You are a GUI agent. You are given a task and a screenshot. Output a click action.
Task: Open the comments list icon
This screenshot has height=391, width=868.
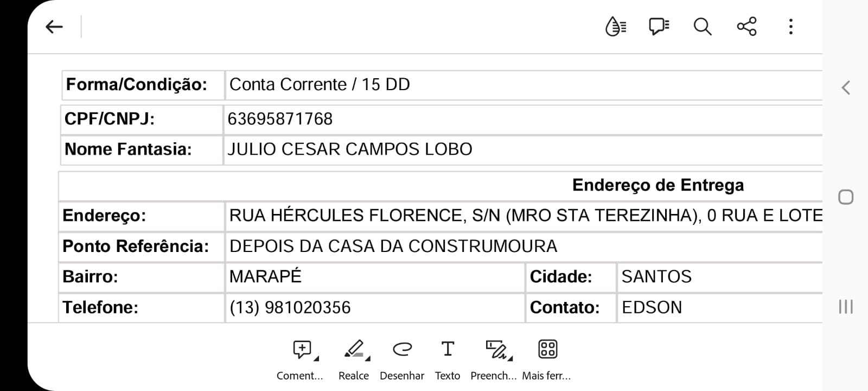[658, 26]
